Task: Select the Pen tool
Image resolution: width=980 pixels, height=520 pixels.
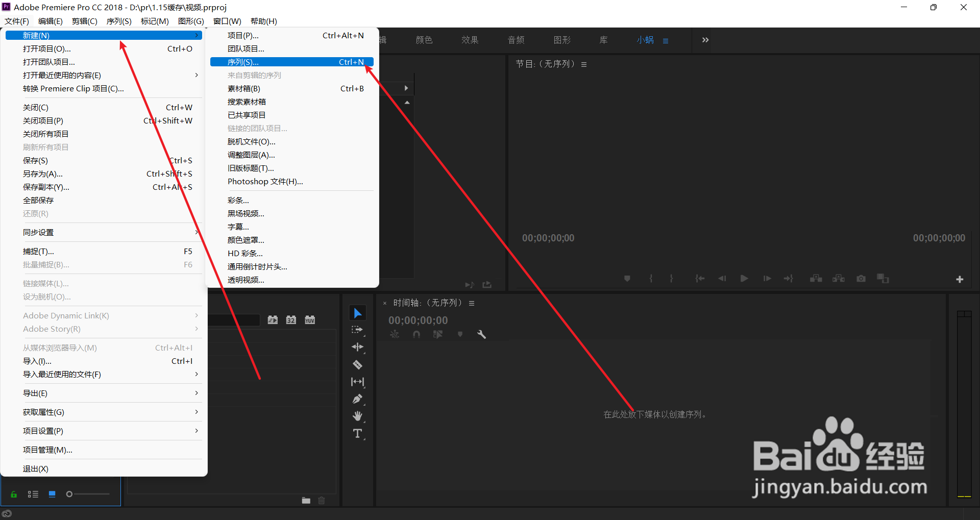Action: point(357,399)
